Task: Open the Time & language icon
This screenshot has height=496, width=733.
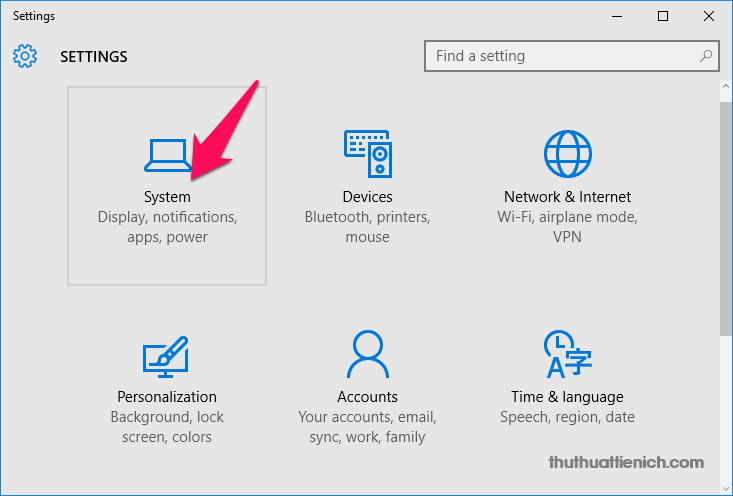Action: coord(568,354)
